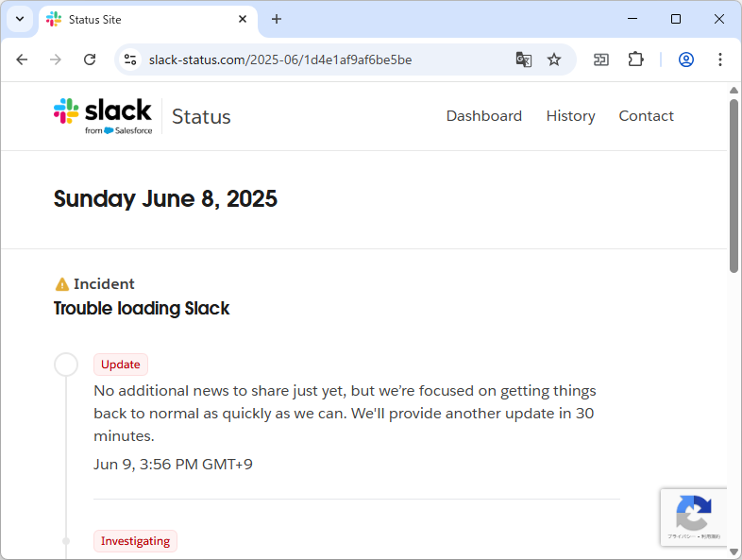Open the Dashboard nav item
742x560 pixels.
pyautogui.click(x=483, y=116)
